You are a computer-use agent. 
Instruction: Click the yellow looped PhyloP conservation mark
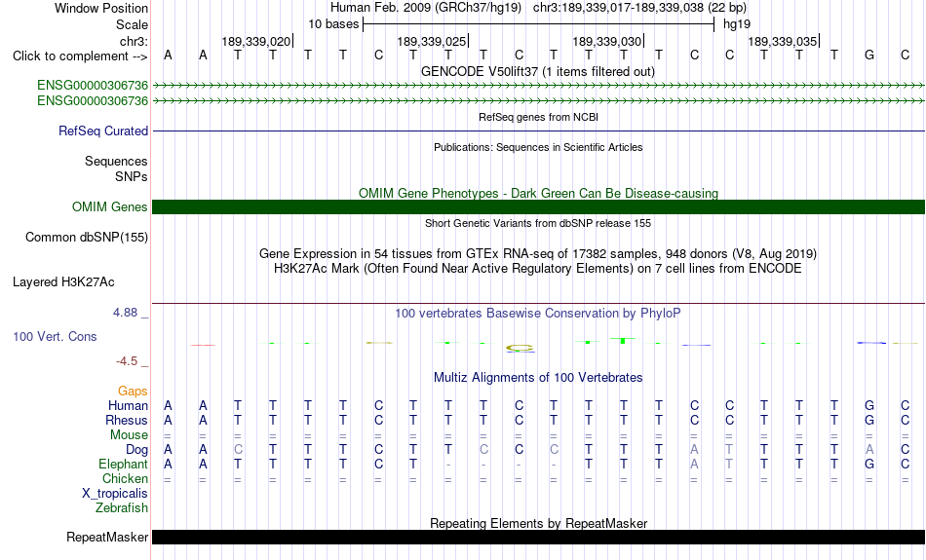pyautogui.click(x=520, y=349)
